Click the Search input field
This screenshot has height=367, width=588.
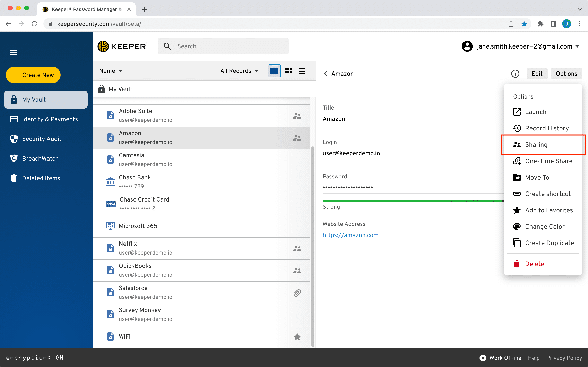[223, 46]
